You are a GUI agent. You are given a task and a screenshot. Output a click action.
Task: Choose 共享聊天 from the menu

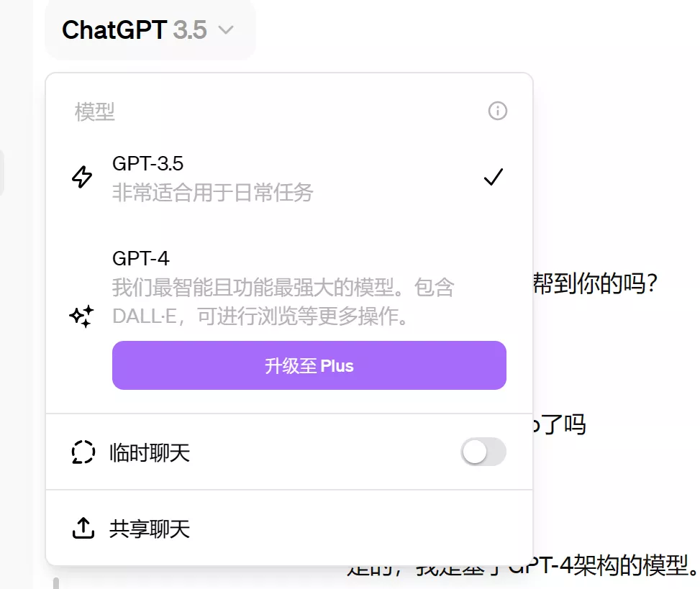289,529
